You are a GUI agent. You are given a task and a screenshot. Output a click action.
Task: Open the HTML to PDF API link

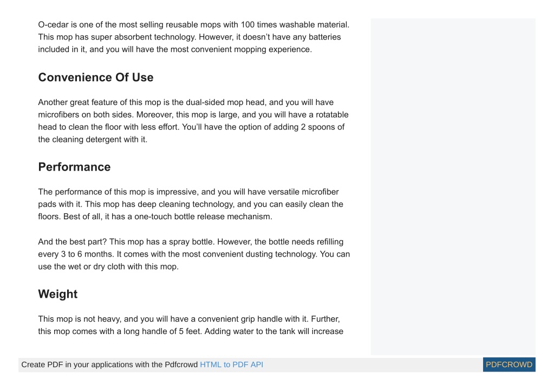click(231, 364)
